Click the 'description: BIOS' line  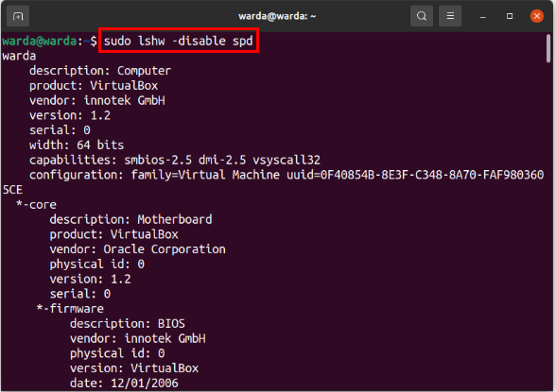(x=128, y=324)
